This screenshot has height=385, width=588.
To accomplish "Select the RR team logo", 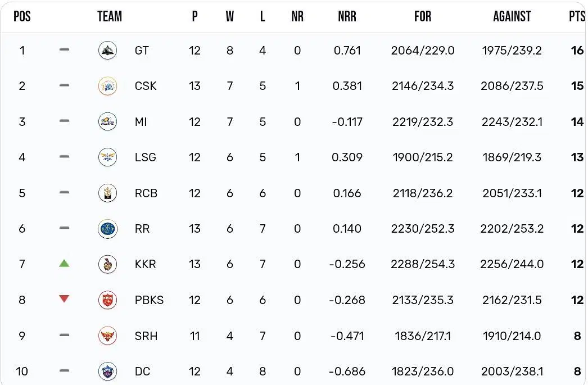I will tap(107, 229).
